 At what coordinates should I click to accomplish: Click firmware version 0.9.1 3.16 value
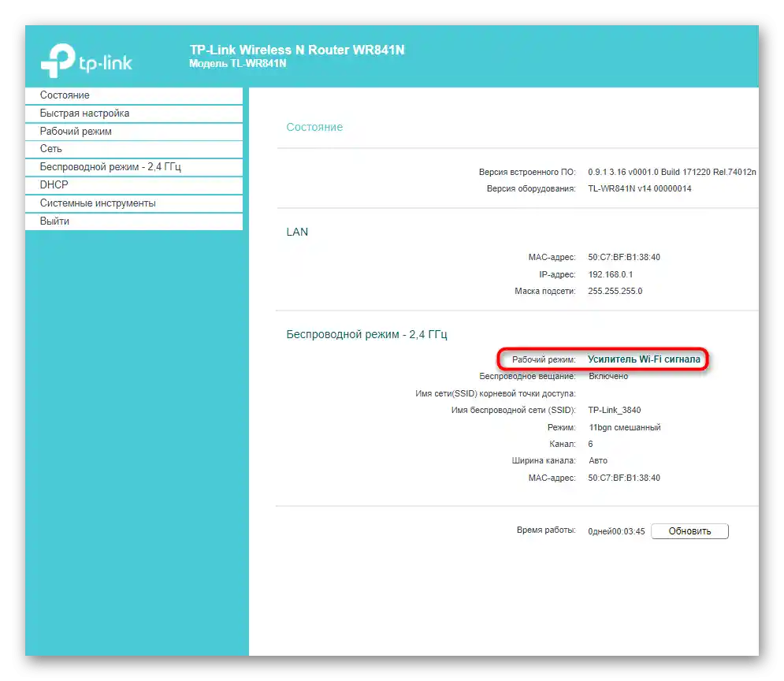pyautogui.click(x=672, y=172)
